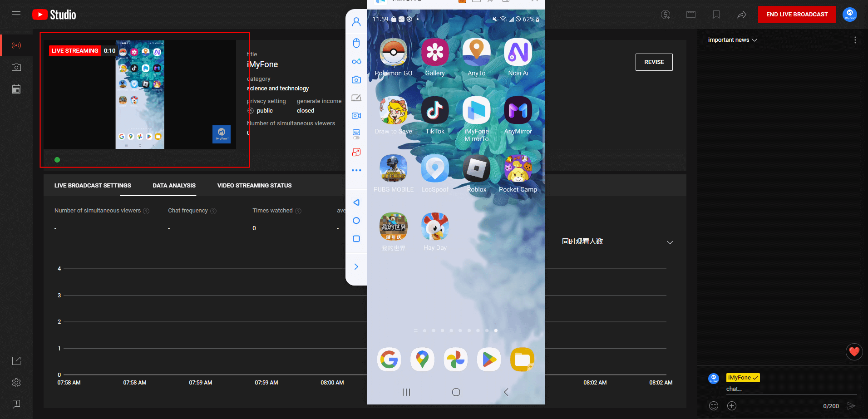Open the Webcam section in the sidebar
868x419 pixels.
[16, 67]
